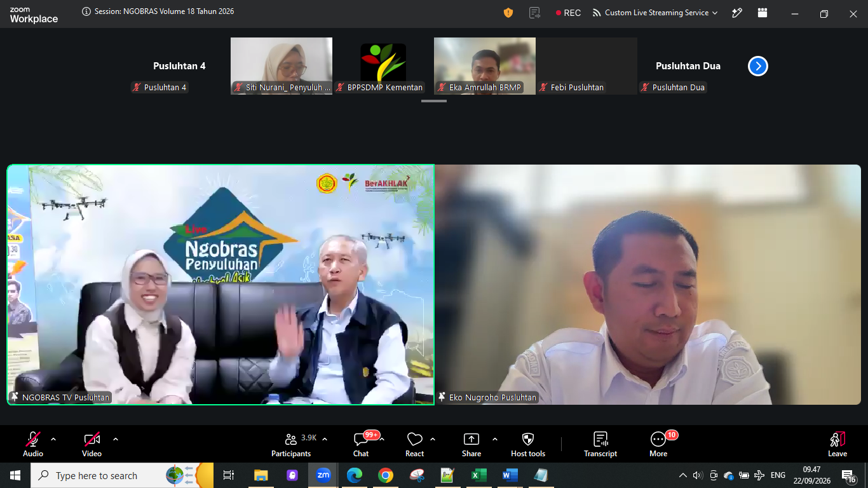Show meeting information via the info icon
Viewport: 868px width, 488px height.
(x=86, y=11)
